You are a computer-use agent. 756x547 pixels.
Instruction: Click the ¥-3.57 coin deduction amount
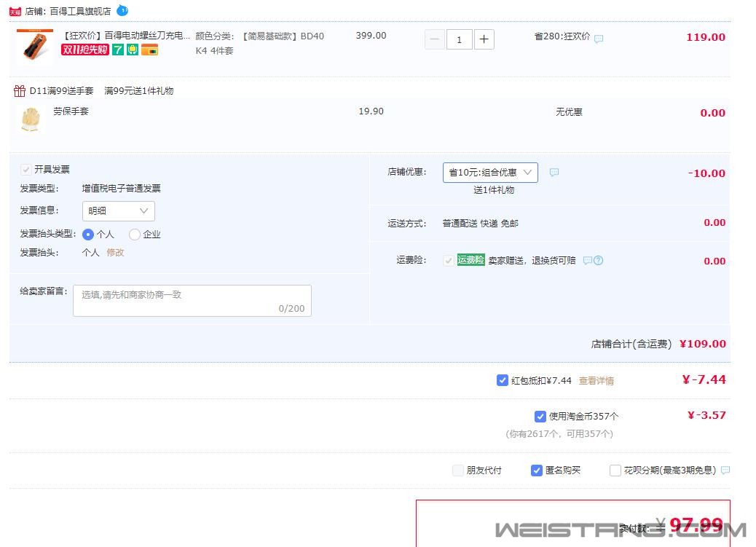(x=706, y=415)
